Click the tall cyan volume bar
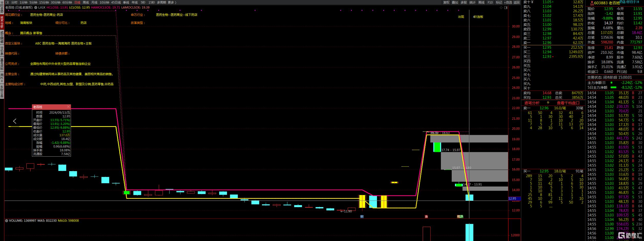The height and width of the screenshot is (241, 644). (x=469, y=232)
